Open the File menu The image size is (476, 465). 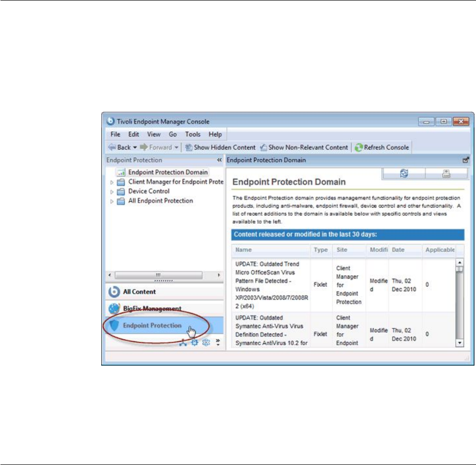(115, 134)
